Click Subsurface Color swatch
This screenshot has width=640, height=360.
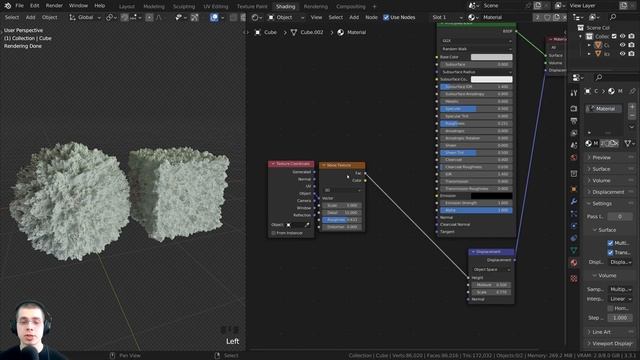491,79
